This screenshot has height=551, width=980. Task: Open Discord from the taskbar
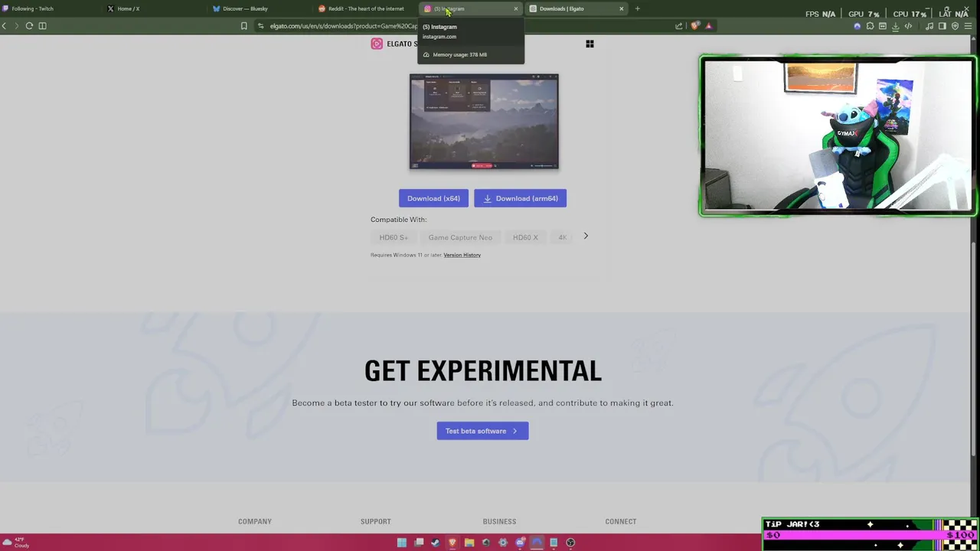click(x=520, y=543)
